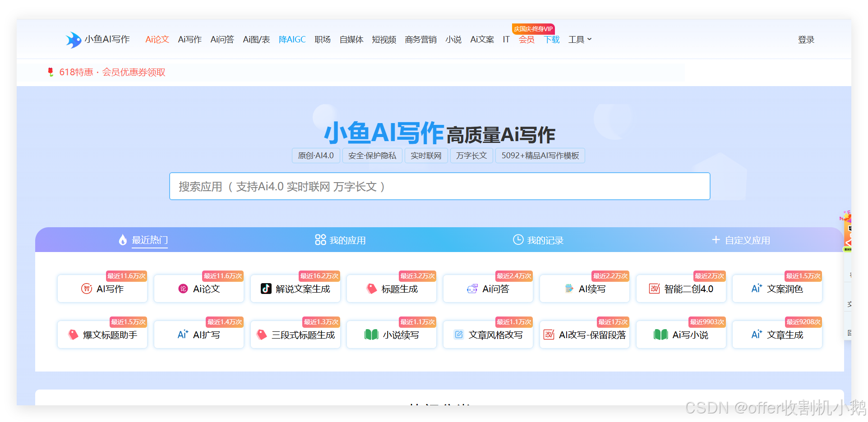Open the 小说 navigation item
The height and width of the screenshot is (422, 868).
453,40
